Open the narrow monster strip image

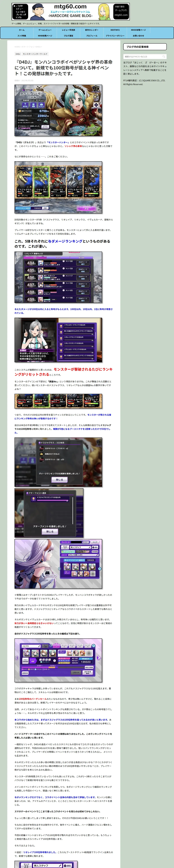click(58, 401)
